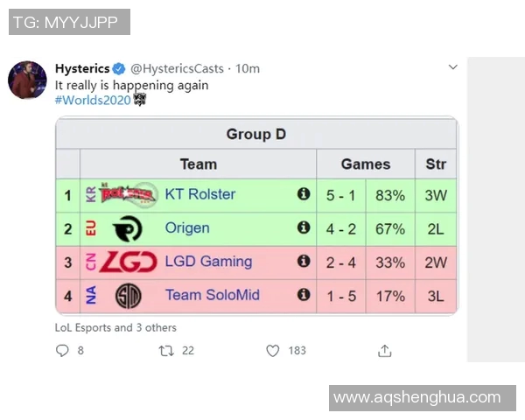Click the 10m tweet timestamp

[x=248, y=68]
